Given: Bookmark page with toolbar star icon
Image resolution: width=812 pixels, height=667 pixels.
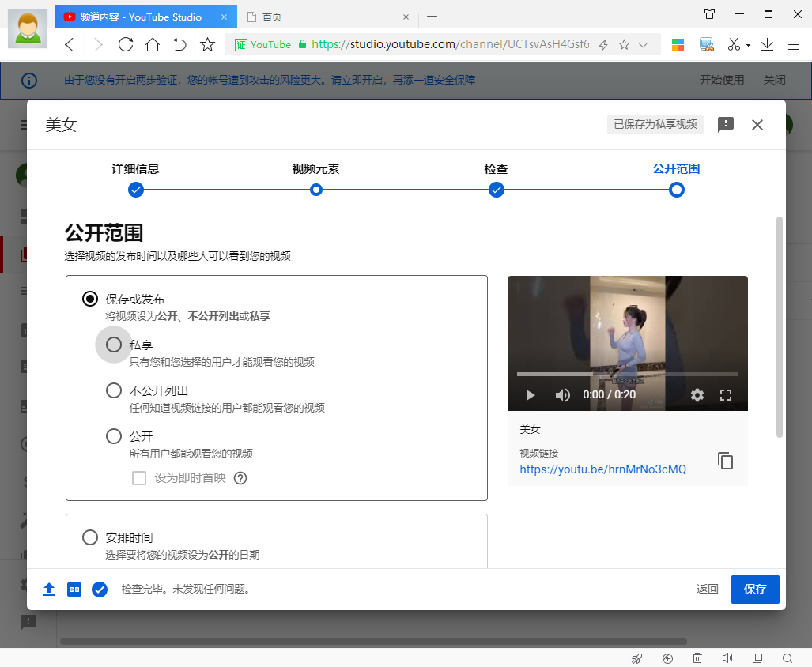Looking at the screenshot, I should (207, 44).
